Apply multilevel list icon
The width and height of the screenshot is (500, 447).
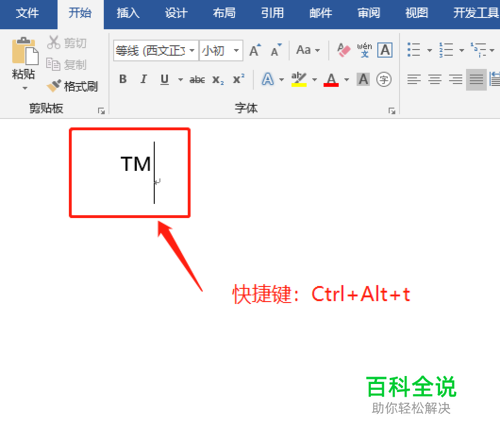click(x=478, y=50)
